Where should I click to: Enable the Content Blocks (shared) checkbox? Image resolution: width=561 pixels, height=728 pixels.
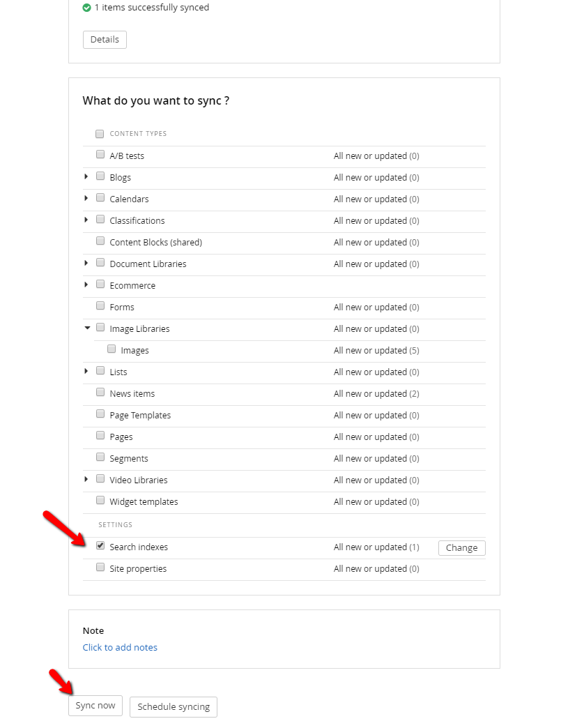point(100,241)
